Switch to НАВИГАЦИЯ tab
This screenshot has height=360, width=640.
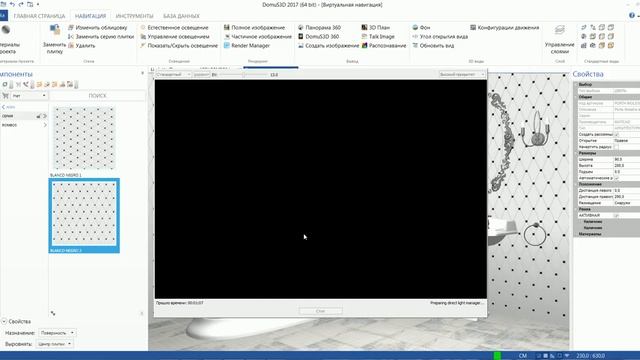tap(90, 16)
